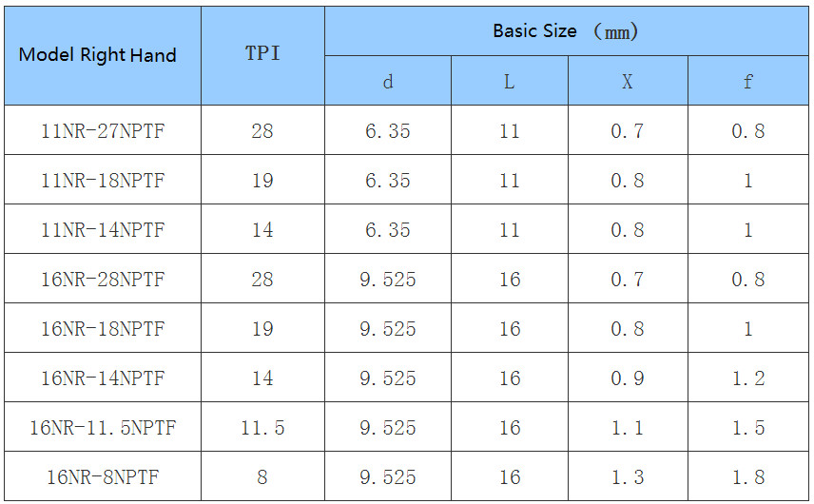Click the 11NR-18NPTF model cell
This screenshot has height=504, width=814.
tap(103, 179)
